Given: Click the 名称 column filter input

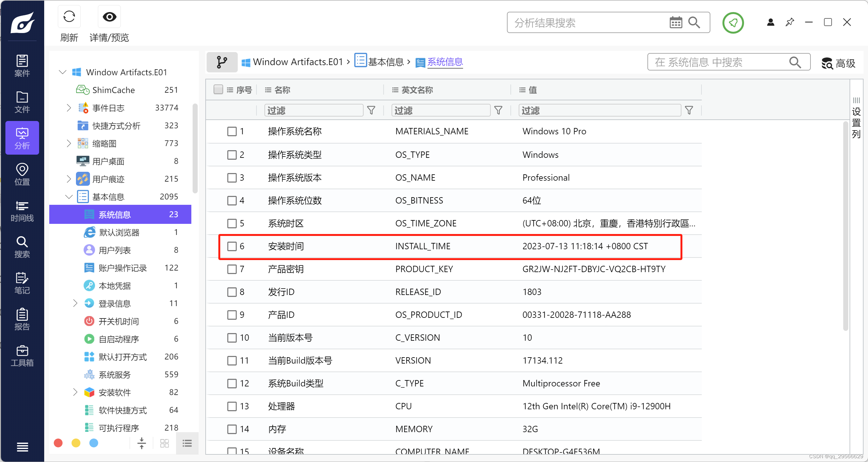Looking at the screenshot, I should pos(314,110).
